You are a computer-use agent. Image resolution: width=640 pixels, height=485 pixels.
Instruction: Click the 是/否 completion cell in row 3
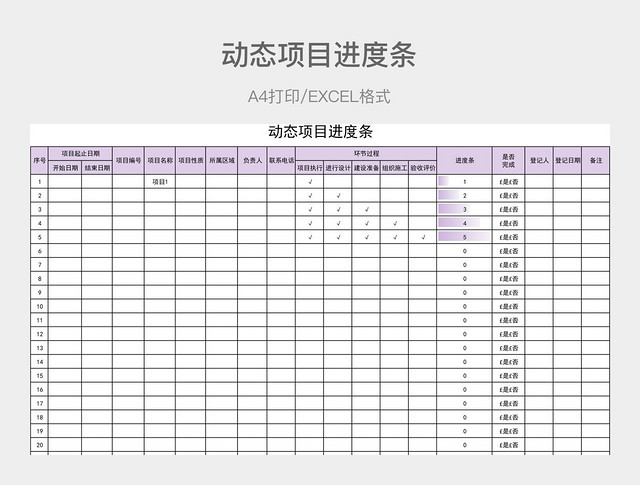(509, 209)
